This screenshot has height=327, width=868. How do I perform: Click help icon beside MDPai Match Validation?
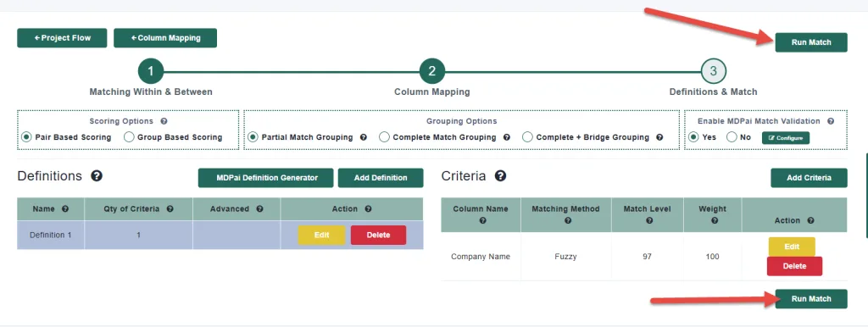pos(831,121)
